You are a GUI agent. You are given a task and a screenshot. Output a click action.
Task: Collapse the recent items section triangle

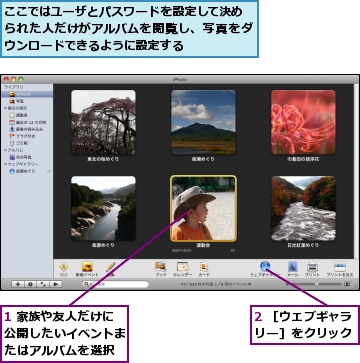point(5,108)
